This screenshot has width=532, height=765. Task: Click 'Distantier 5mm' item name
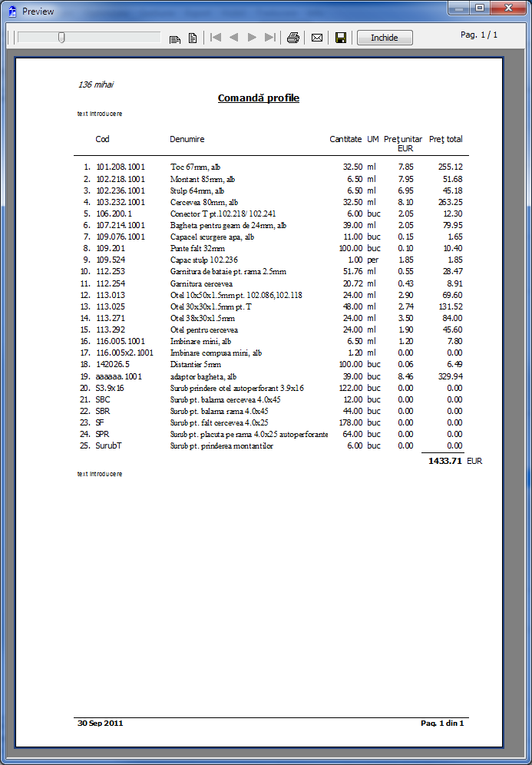(196, 364)
